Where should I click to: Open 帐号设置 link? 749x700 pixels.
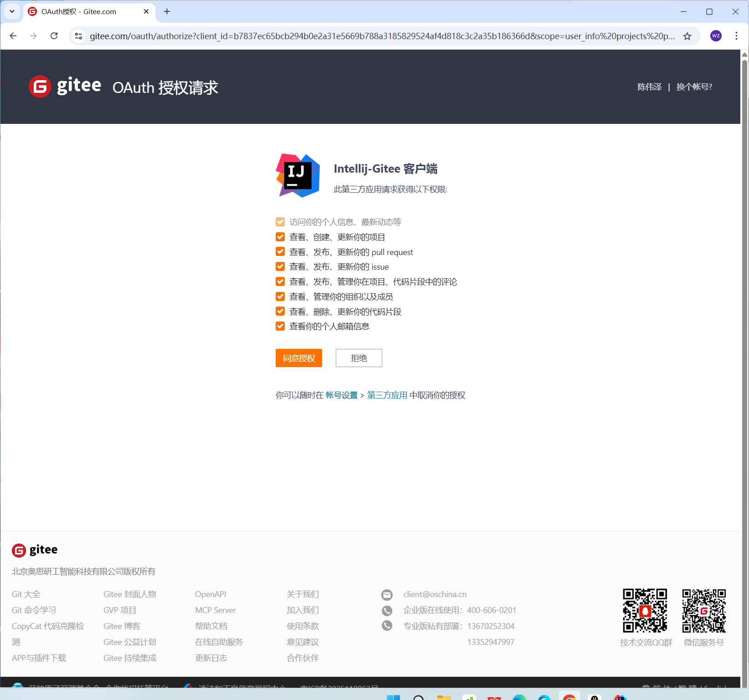(x=342, y=395)
